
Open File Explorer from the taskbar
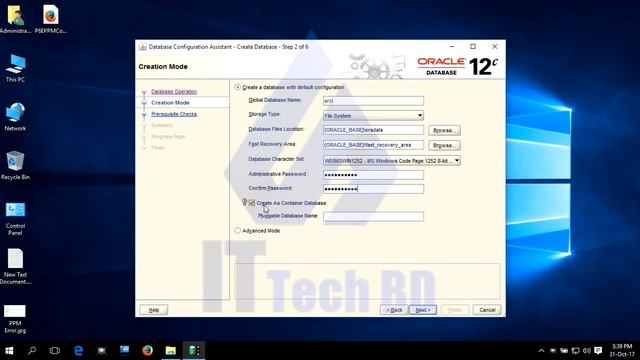tap(171, 351)
